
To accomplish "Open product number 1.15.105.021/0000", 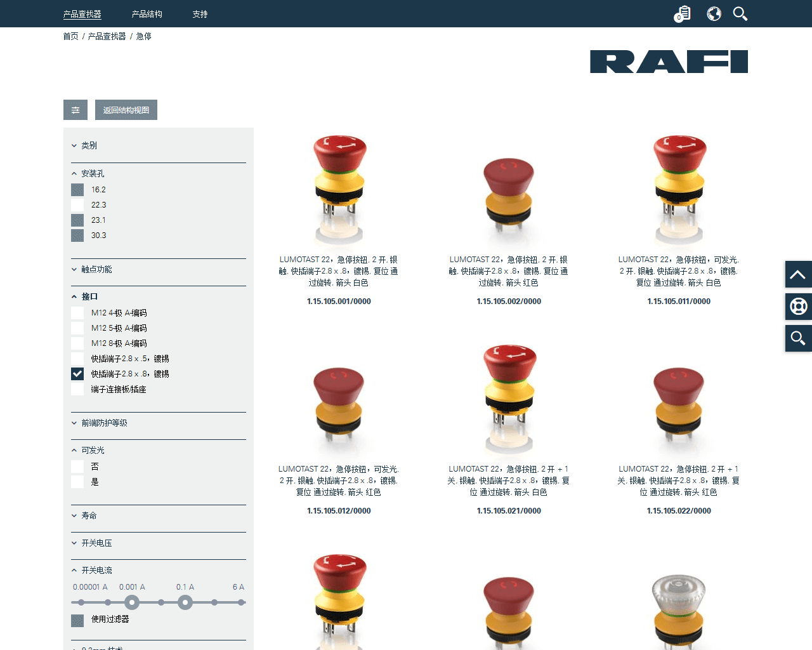I will [509, 511].
